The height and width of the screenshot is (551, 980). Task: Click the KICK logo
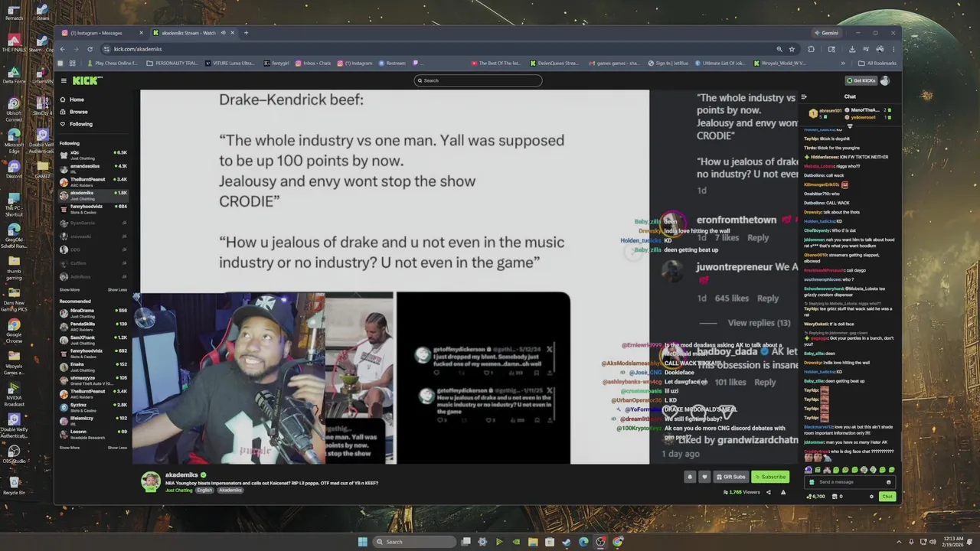tap(88, 80)
